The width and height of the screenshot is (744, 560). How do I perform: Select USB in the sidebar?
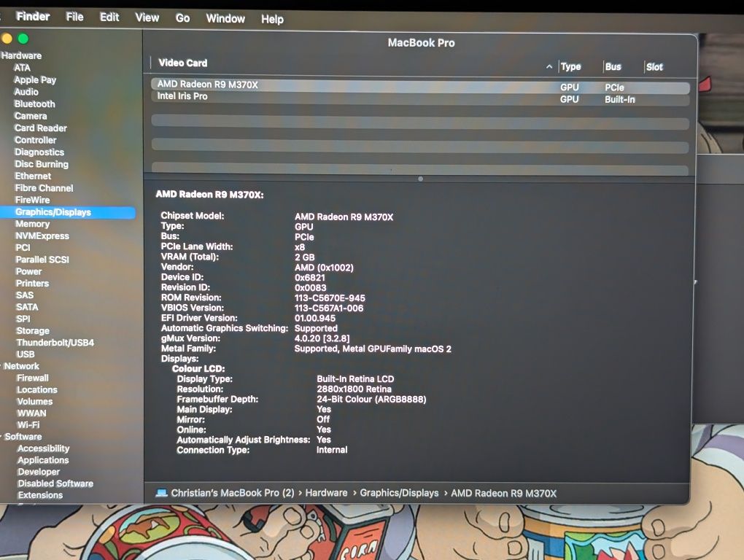click(x=26, y=354)
